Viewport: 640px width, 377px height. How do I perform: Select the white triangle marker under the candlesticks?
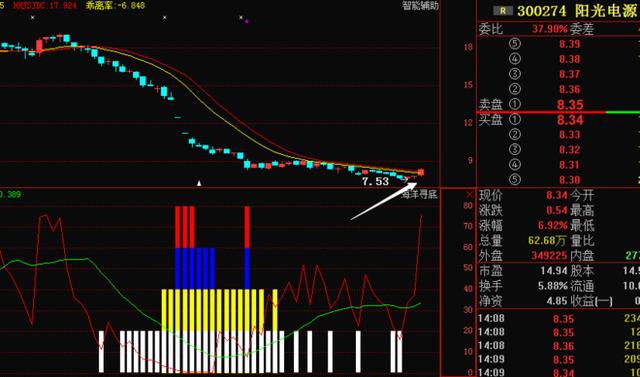coord(199,183)
